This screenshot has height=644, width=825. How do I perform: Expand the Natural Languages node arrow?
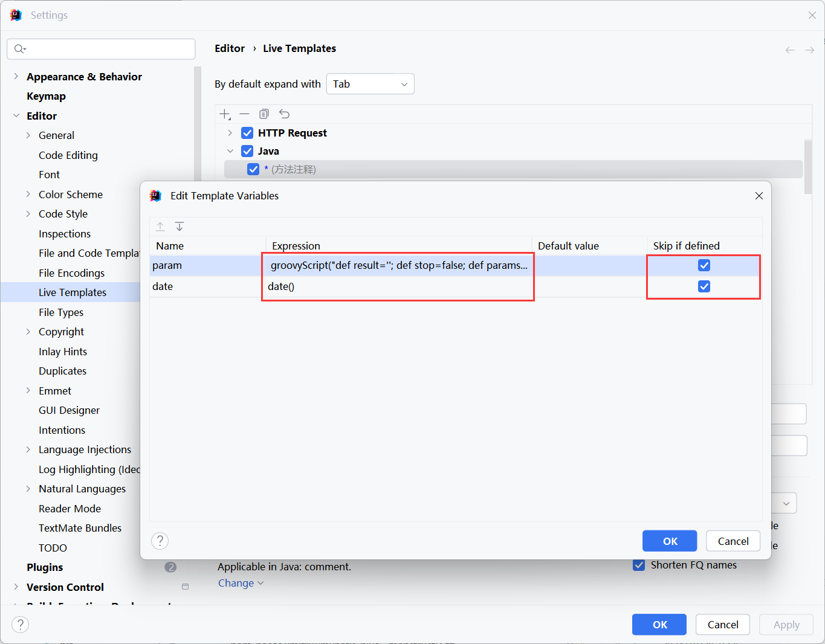tap(28, 489)
